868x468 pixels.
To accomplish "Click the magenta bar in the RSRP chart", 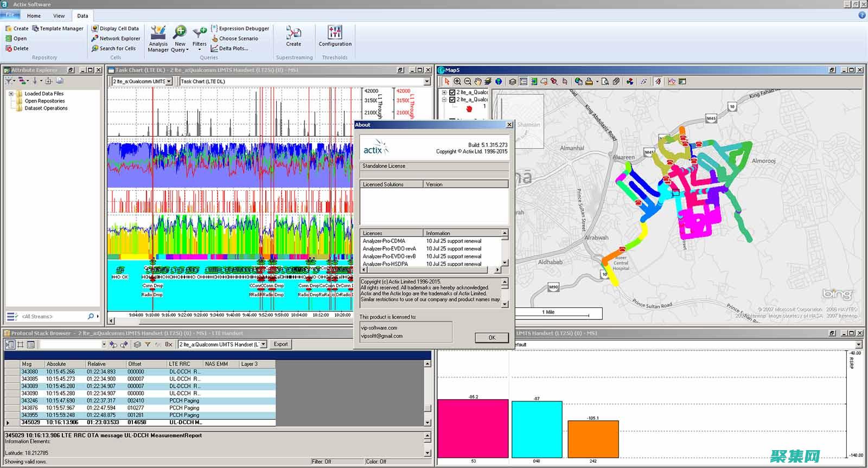I will 473,428.
